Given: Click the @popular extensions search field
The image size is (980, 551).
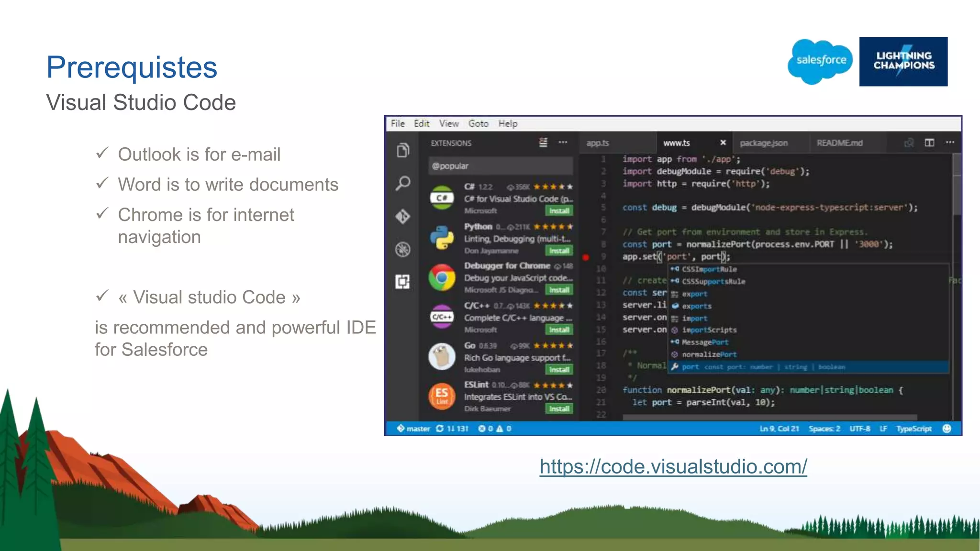Looking at the screenshot, I should click(501, 166).
